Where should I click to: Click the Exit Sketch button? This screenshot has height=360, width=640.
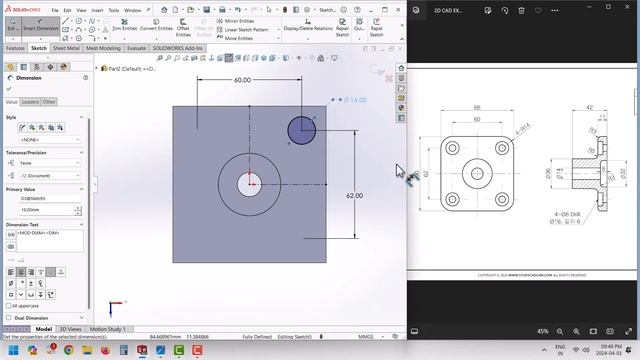click(x=13, y=26)
